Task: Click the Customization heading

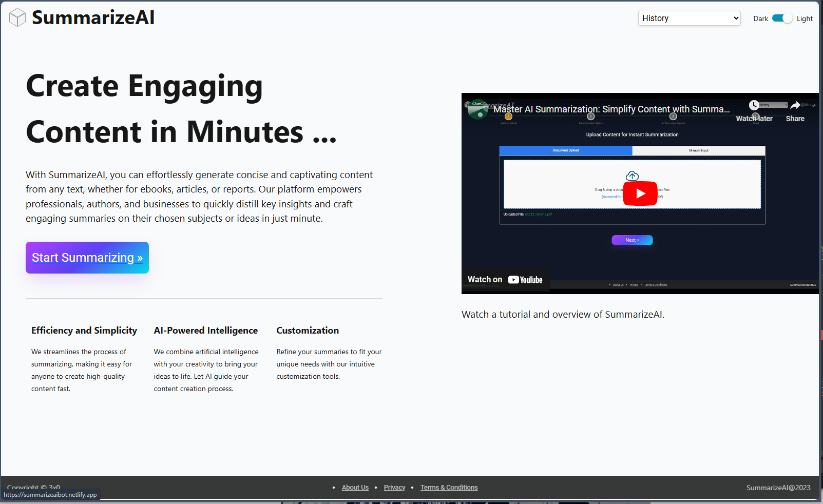Action: 308,331
